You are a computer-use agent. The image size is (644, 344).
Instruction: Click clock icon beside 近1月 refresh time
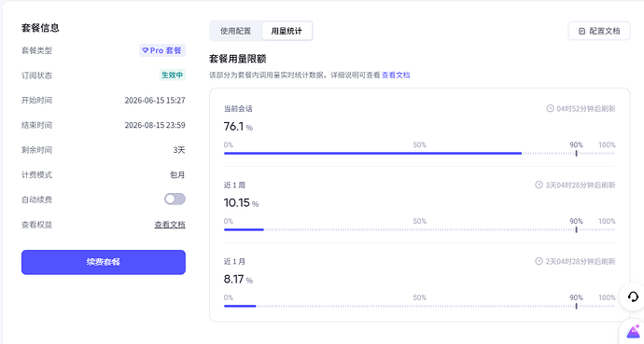(x=539, y=261)
